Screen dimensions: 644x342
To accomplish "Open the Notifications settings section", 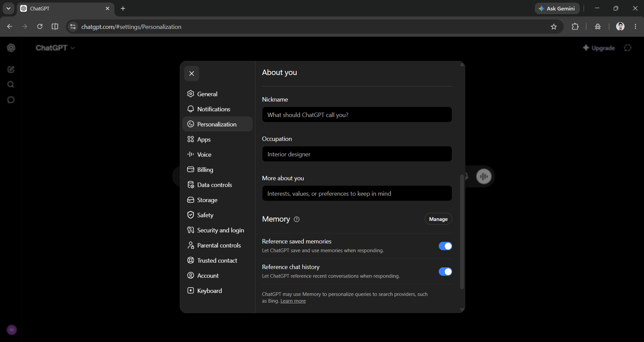I will pyautogui.click(x=217, y=109).
